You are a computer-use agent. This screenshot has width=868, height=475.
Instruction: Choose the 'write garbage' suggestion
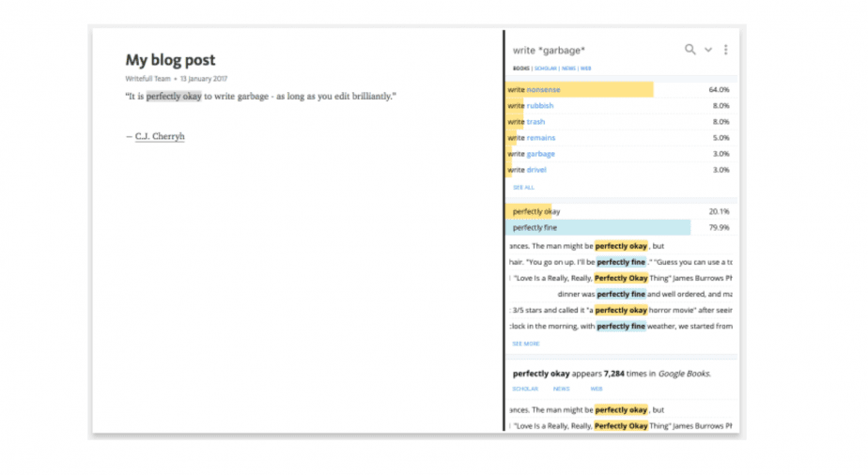(x=622, y=154)
